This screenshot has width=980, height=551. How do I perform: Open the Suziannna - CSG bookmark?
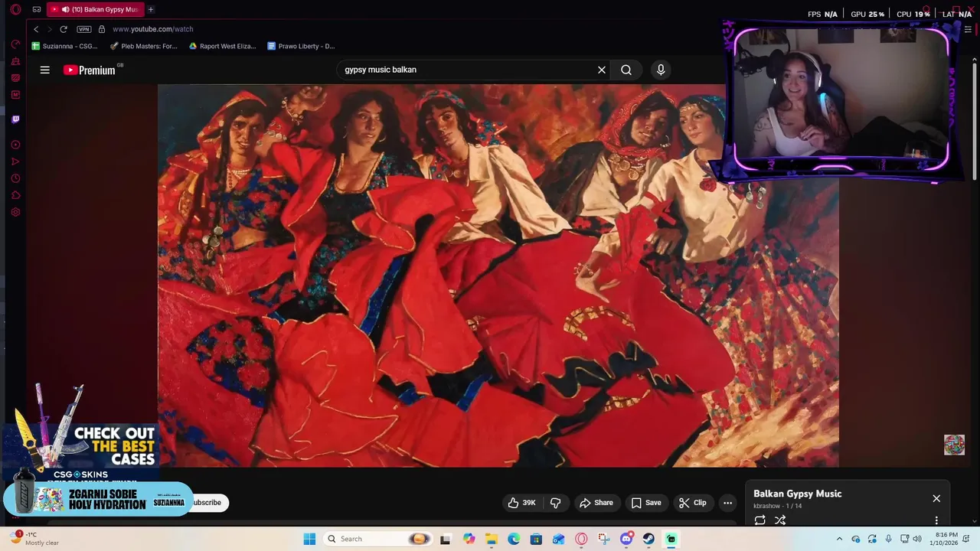(x=64, y=46)
